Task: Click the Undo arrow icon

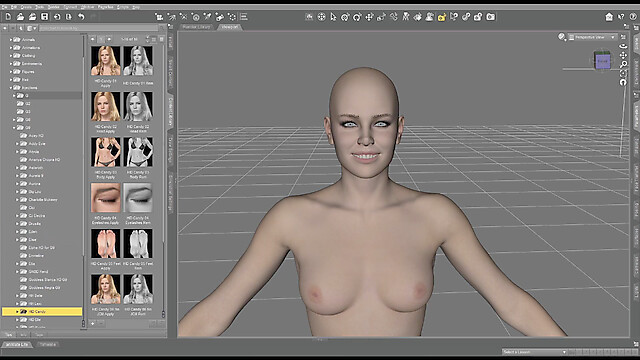Action: (81, 17)
